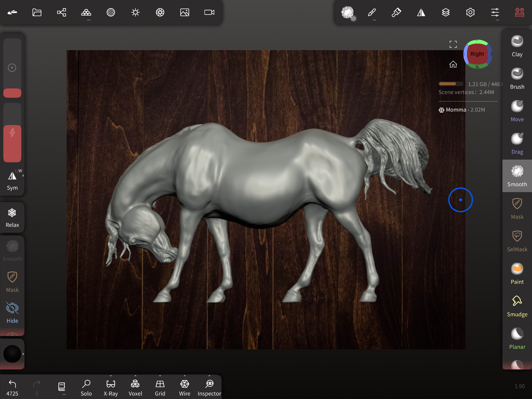Open the lighting sun icon
The width and height of the screenshot is (532, 399).
135,12
